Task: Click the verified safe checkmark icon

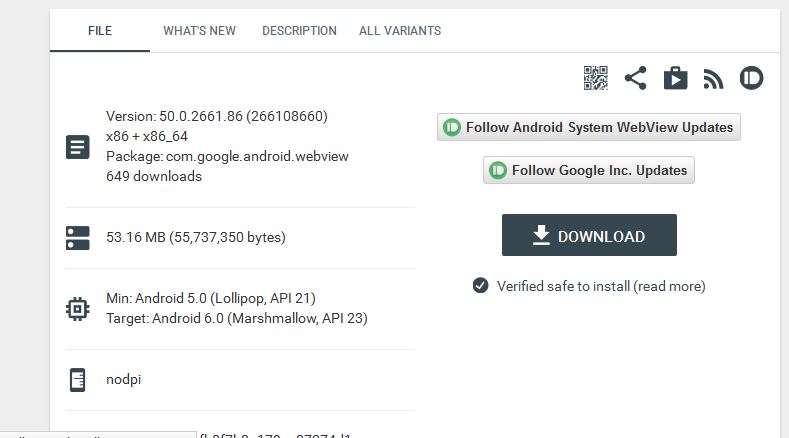Action: (x=481, y=286)
